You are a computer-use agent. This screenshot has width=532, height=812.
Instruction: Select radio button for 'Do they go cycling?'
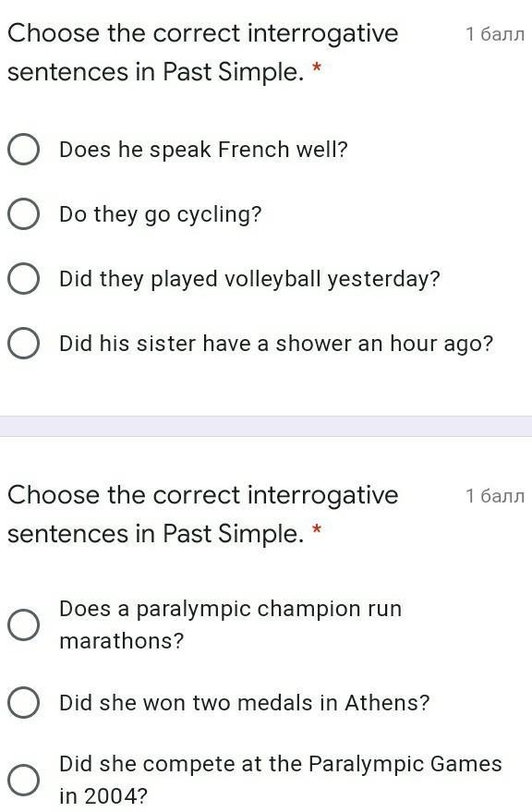point(23,214)
